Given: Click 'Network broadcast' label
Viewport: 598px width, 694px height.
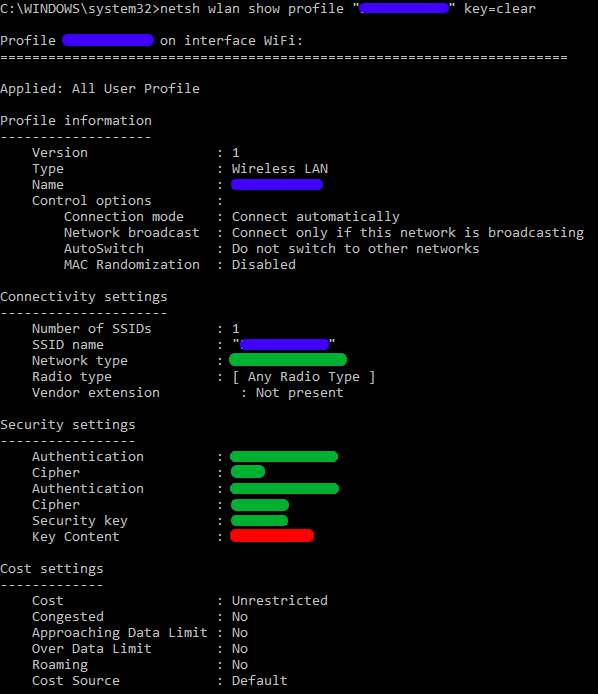Looking at the screenshot, I should [x=132, y=233].
